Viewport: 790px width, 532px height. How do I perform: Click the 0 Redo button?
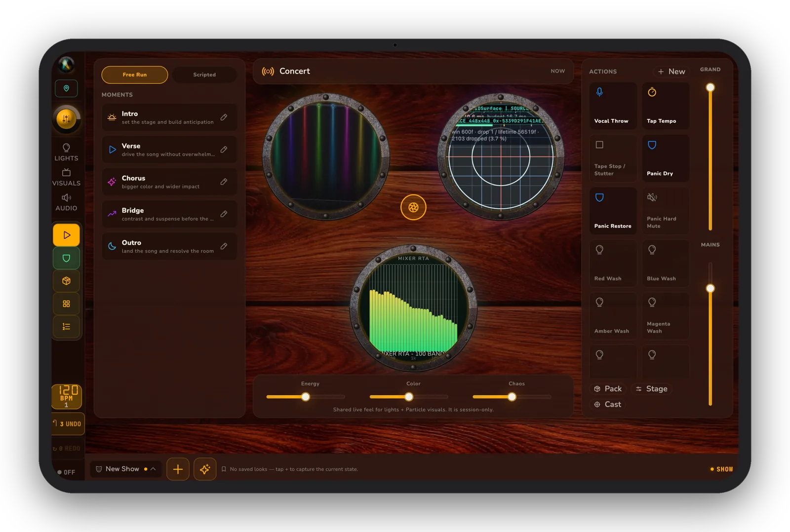tap(67, 449)
